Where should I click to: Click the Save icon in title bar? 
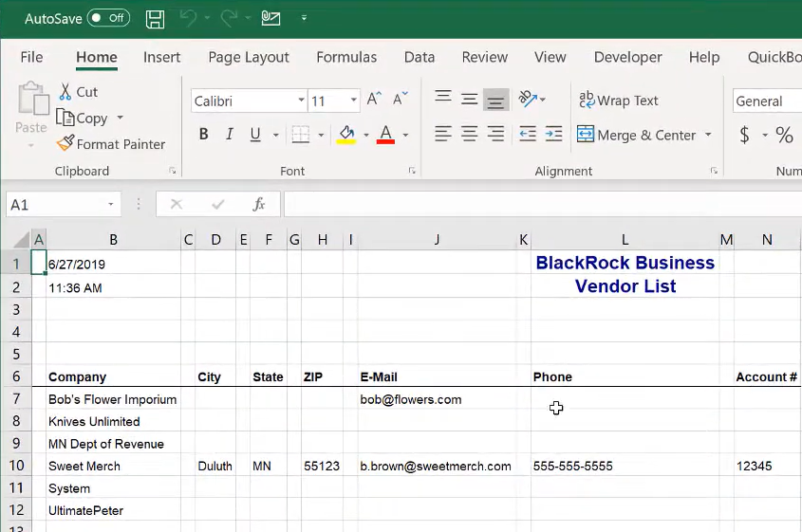[155, 19]
